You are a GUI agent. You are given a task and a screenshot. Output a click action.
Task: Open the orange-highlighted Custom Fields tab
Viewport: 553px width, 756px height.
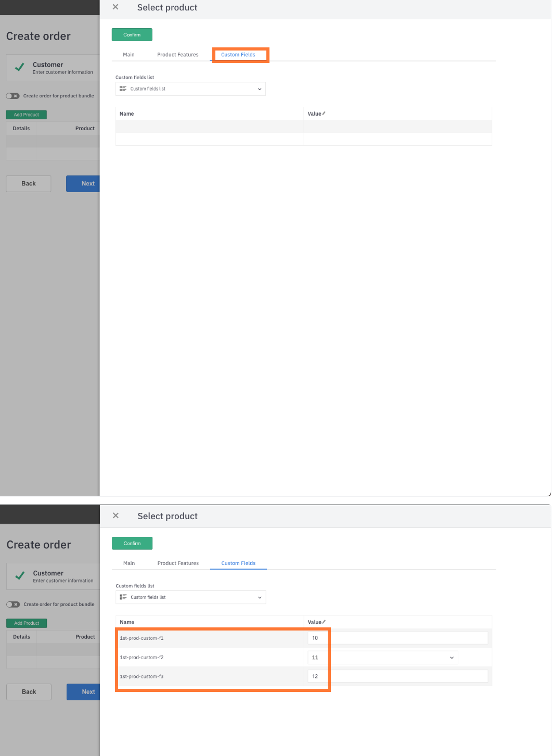click(x=238, y=55)
